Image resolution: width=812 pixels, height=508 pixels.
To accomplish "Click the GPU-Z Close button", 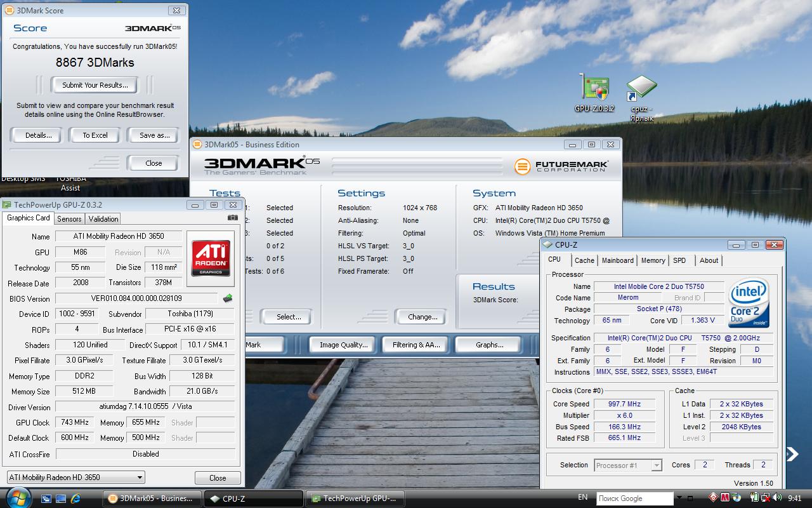I will 218,478.
